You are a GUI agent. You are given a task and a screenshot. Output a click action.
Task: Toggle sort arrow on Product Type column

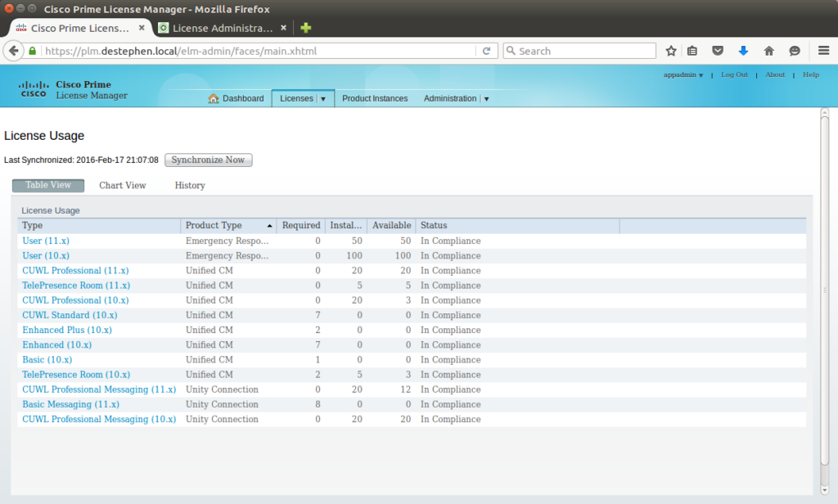269,226
